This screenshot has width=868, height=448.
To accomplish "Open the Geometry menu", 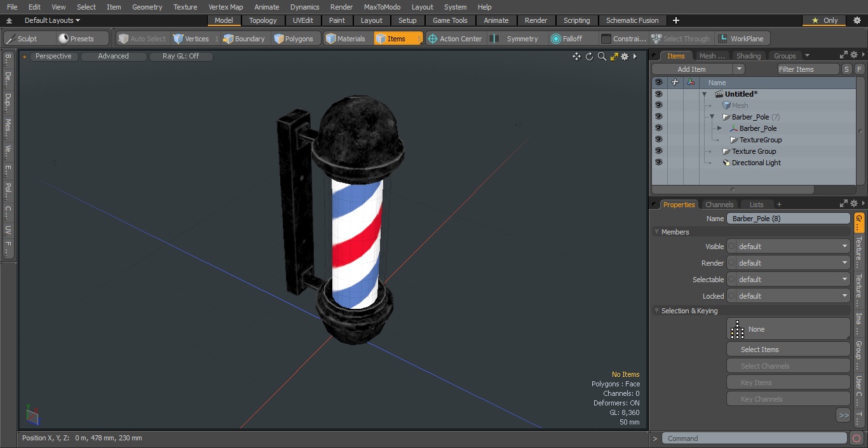I will tap(147, 7).
